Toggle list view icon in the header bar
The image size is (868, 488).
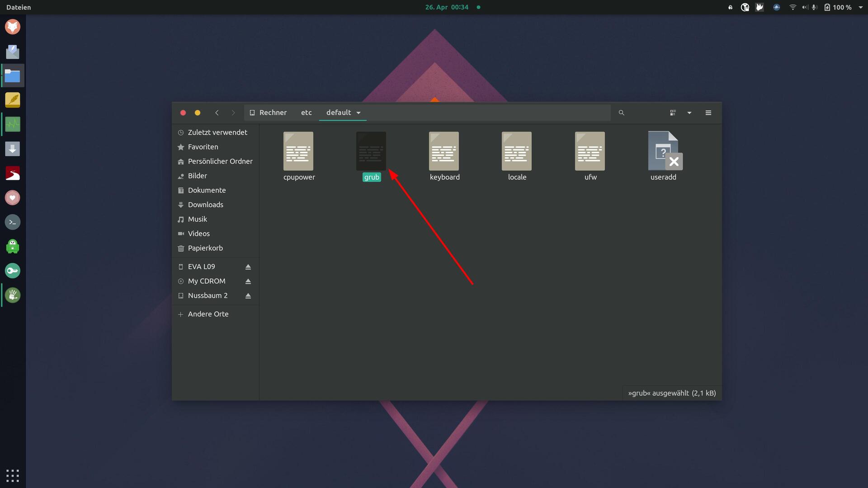point(673,113)
